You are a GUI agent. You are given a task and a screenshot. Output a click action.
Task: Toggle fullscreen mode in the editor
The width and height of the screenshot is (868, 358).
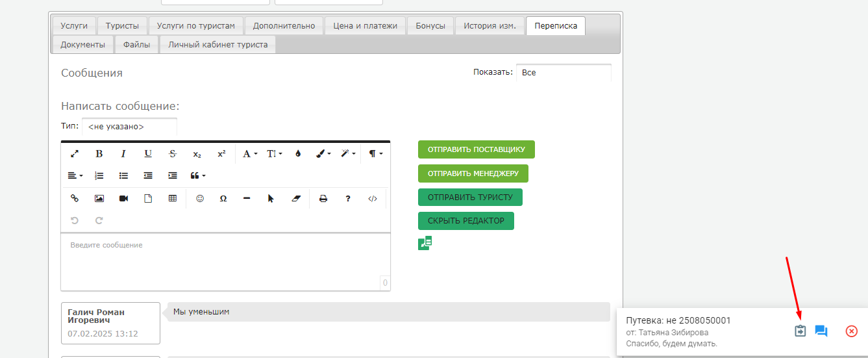(x=75, y=154)
